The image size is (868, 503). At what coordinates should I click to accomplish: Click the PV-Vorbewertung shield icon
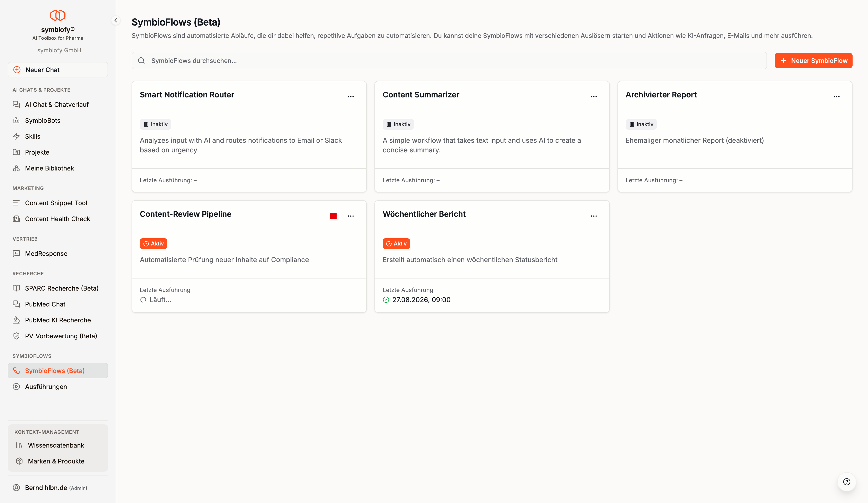click(x=16, y=336)
